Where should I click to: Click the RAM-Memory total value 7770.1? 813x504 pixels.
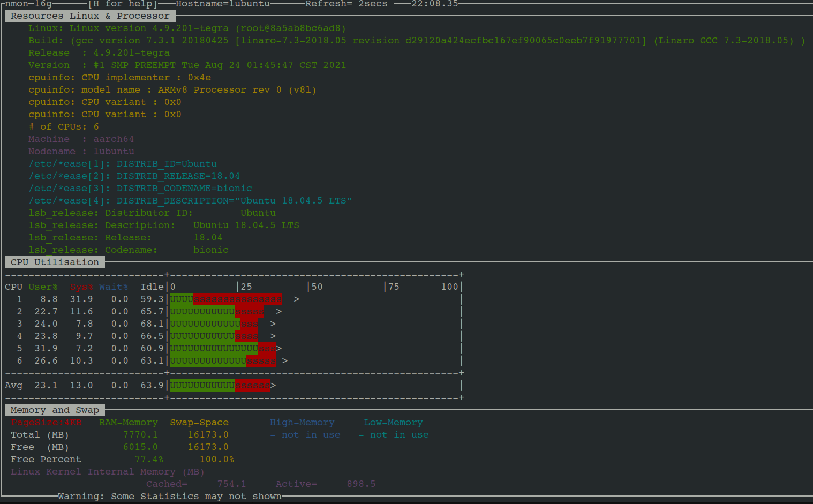coord(140,435)
